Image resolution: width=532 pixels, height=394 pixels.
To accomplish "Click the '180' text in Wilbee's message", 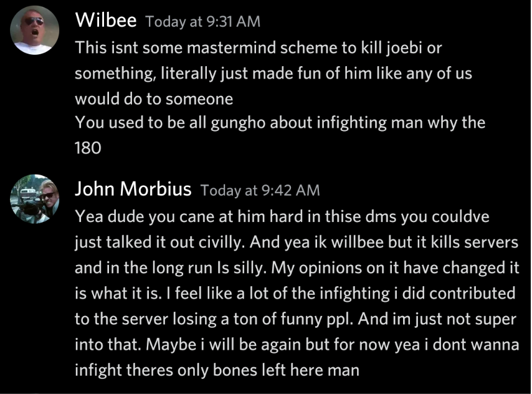I will (88, 148).
